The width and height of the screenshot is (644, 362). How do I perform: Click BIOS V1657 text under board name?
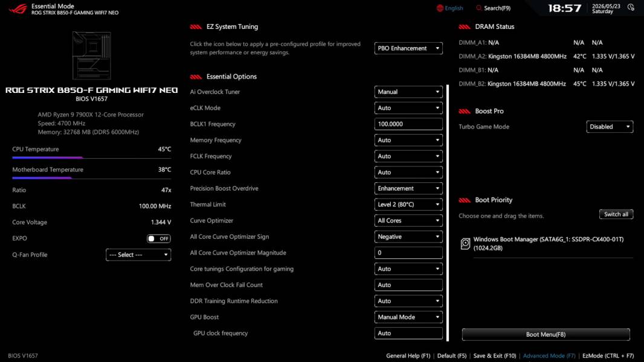pos(92,99)
